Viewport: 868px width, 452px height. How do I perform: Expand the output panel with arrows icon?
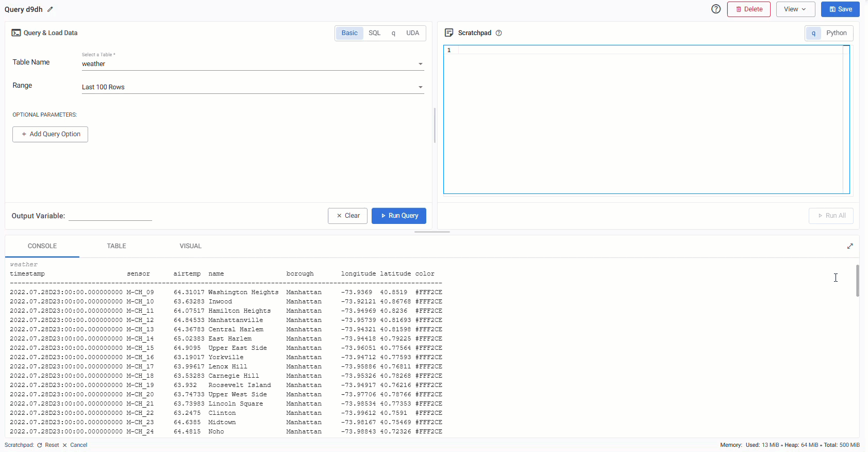pyautogui.click(x=849, y=246)
